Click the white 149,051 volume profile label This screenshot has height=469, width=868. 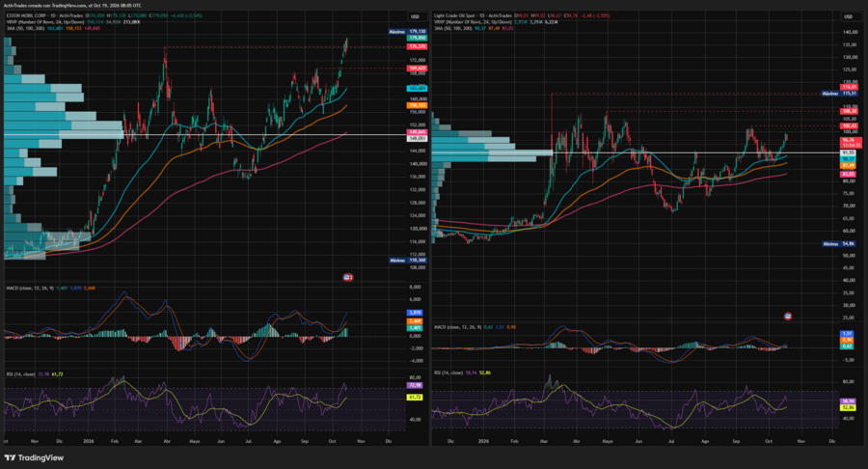tap(417, 138)
